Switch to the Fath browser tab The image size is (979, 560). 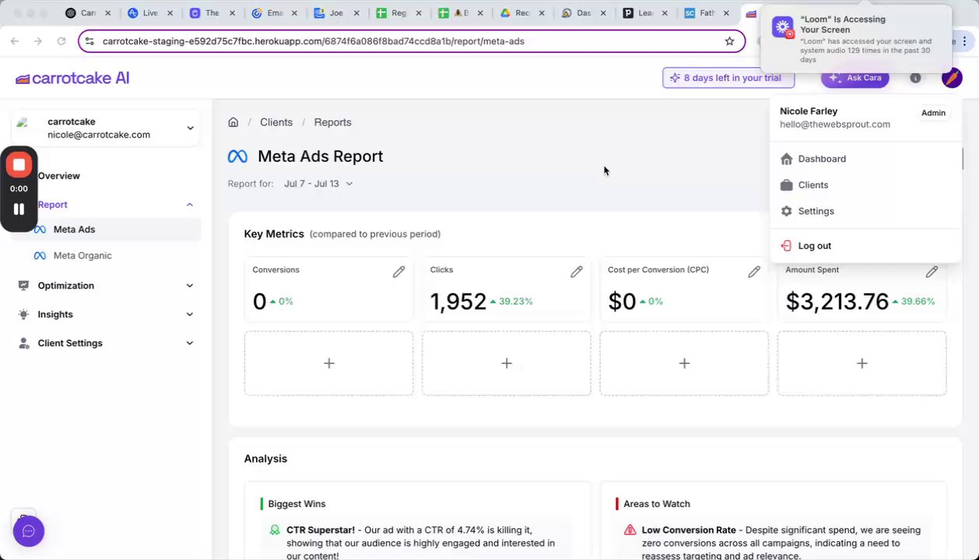[706, 13]
